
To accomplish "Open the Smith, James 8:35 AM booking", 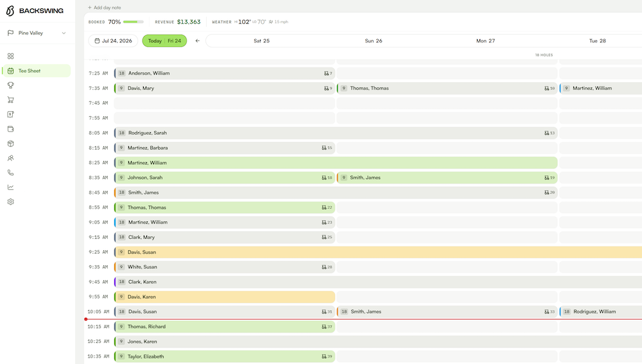I will pyautogui.click(x=447, y=178).
